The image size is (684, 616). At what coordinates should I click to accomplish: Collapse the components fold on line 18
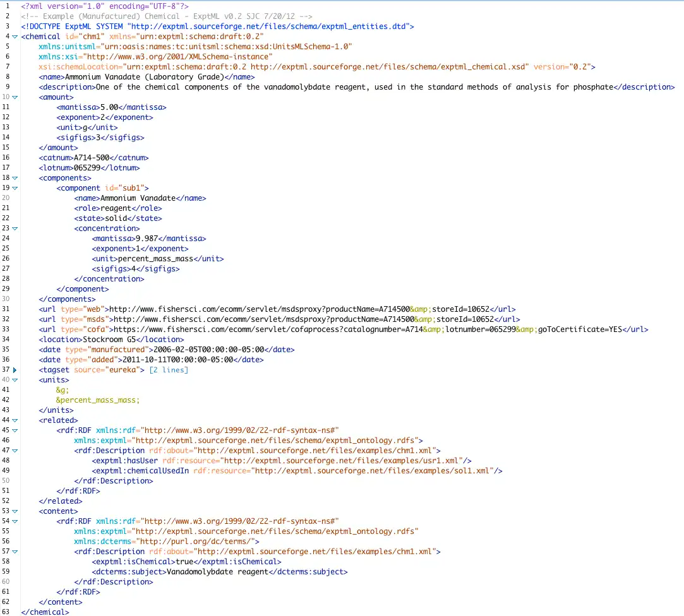pyautogui.click(x=15, y=178)
